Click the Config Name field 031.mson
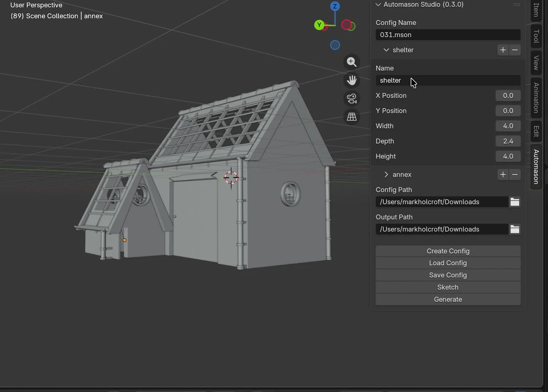Viewport: 548px width, 392px height. [448, 35]
